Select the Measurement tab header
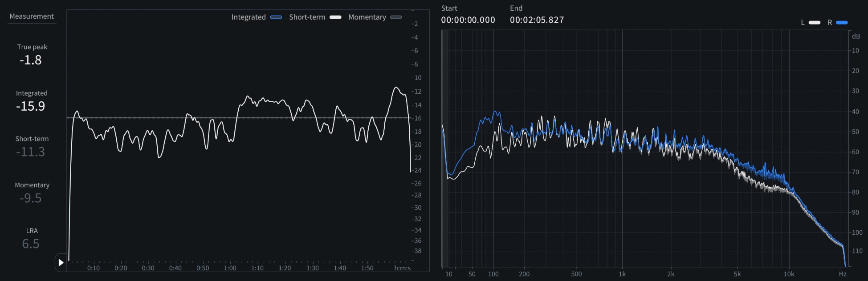Screen dimensions: 868x281 (x=32, y=16)
